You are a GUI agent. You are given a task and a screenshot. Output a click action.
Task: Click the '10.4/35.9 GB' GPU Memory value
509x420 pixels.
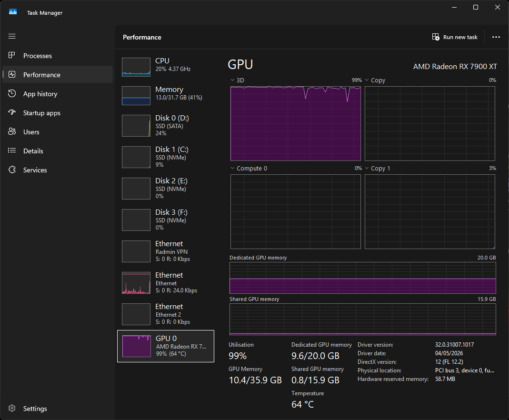tap(255, 380)
